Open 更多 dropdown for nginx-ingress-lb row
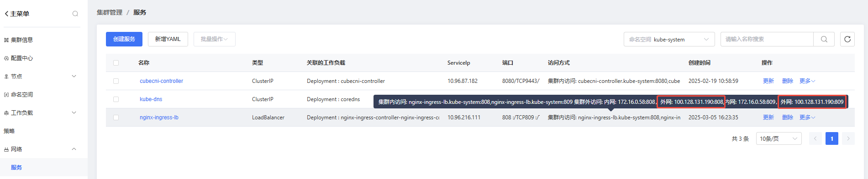868x179 pixels. (x=807, y=118)
